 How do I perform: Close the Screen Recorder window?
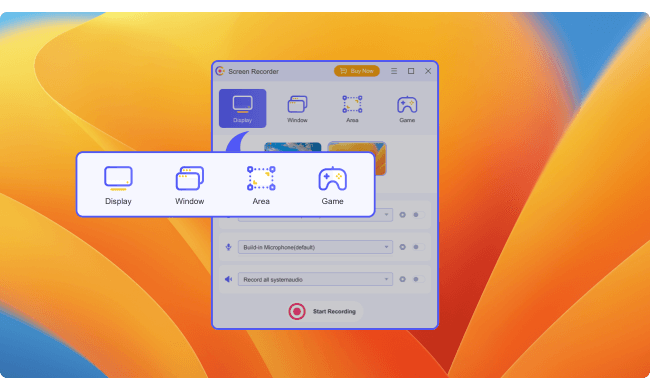pos(428,71)
